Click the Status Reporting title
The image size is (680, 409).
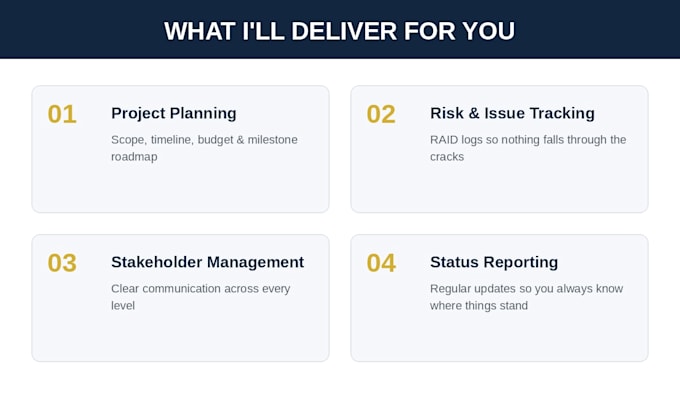(x=494, y=262)
